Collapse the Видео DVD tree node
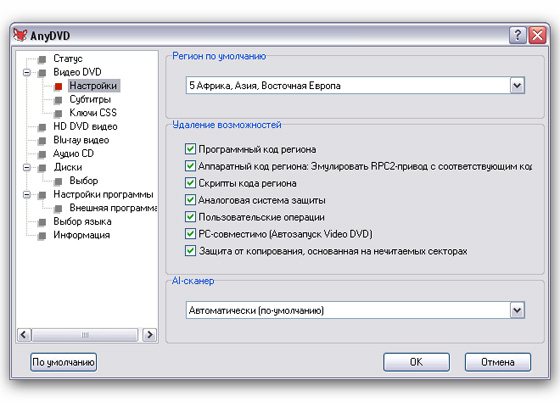This screenshot has height=402, width=560. tap(27, 72)
